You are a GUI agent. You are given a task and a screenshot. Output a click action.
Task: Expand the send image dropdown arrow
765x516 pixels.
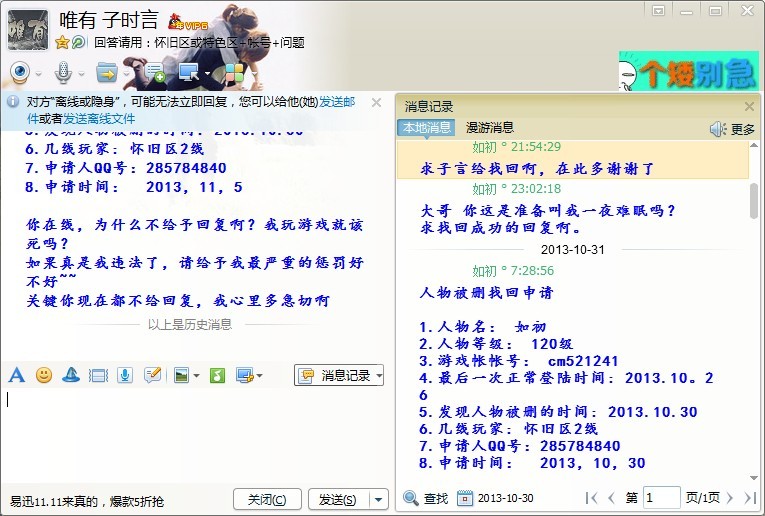pyautogui.click(x=196, y=376)
